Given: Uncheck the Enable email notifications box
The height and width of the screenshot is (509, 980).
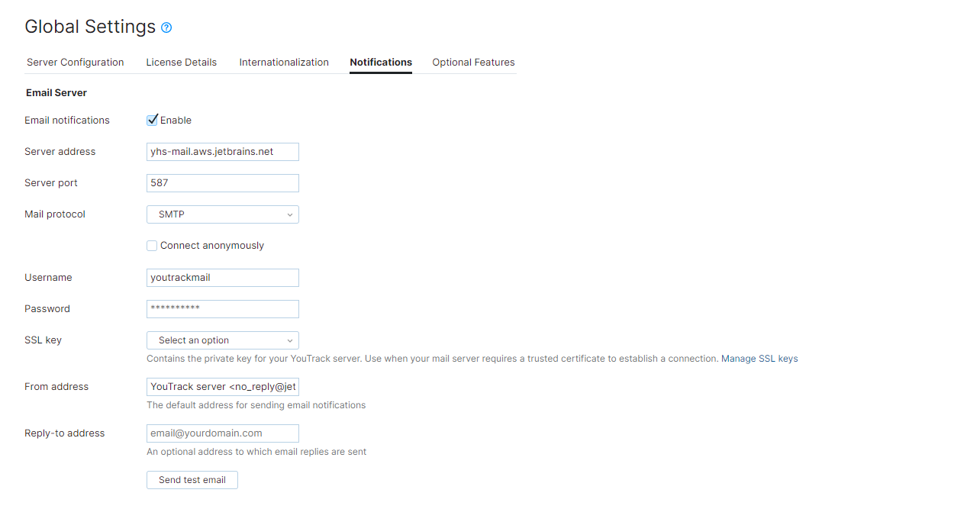Looking at the screenshot, I should [x=152, y=120].
